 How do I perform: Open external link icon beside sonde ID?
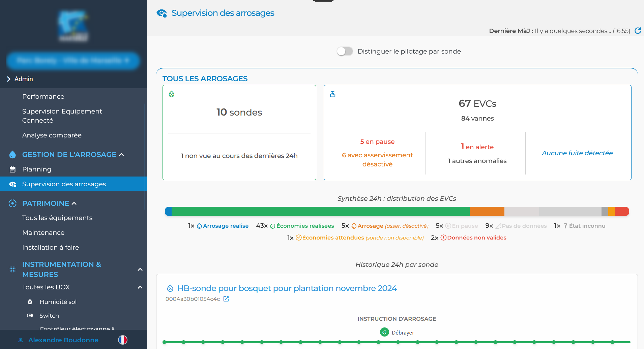[226, 299]
